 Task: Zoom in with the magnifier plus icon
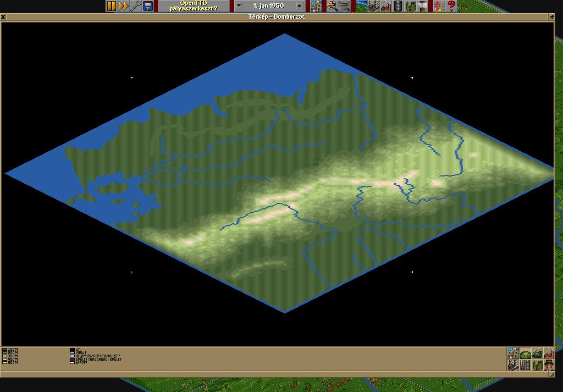pyautogui.click(x=332, y=5)
